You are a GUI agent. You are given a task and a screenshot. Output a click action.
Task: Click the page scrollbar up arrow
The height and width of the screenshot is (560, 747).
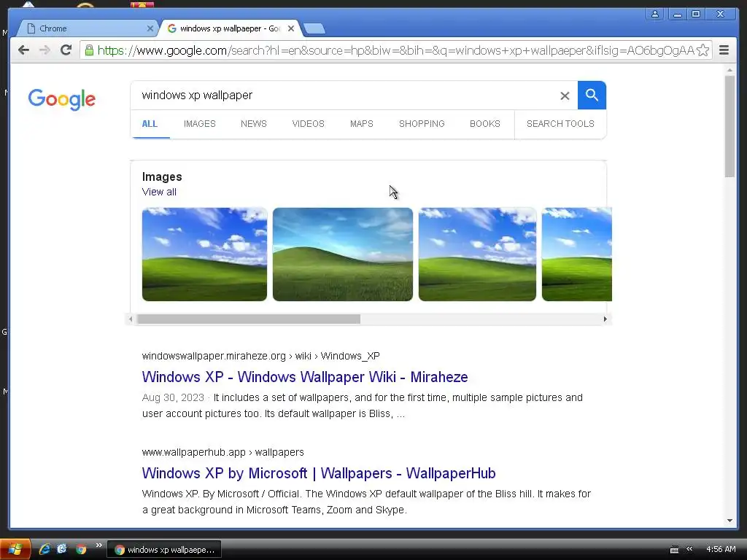729,70
